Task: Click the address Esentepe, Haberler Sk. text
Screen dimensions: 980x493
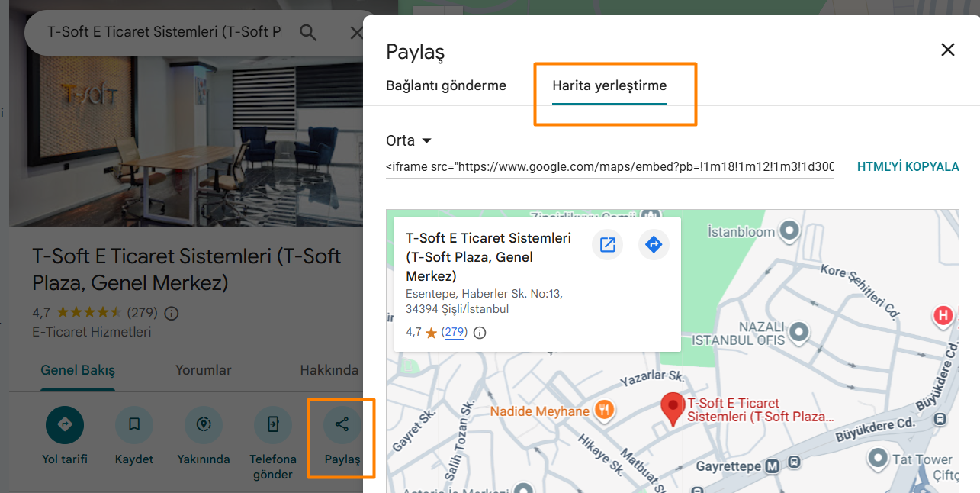Action: (484, 301)
